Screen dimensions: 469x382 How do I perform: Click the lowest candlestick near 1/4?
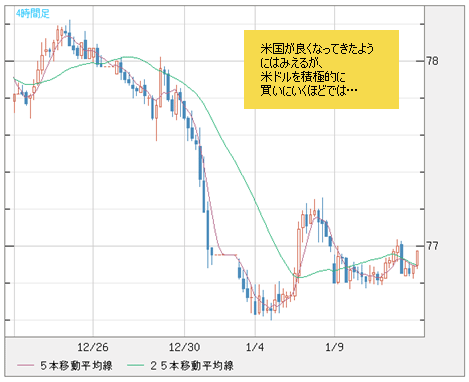(271, 310)
